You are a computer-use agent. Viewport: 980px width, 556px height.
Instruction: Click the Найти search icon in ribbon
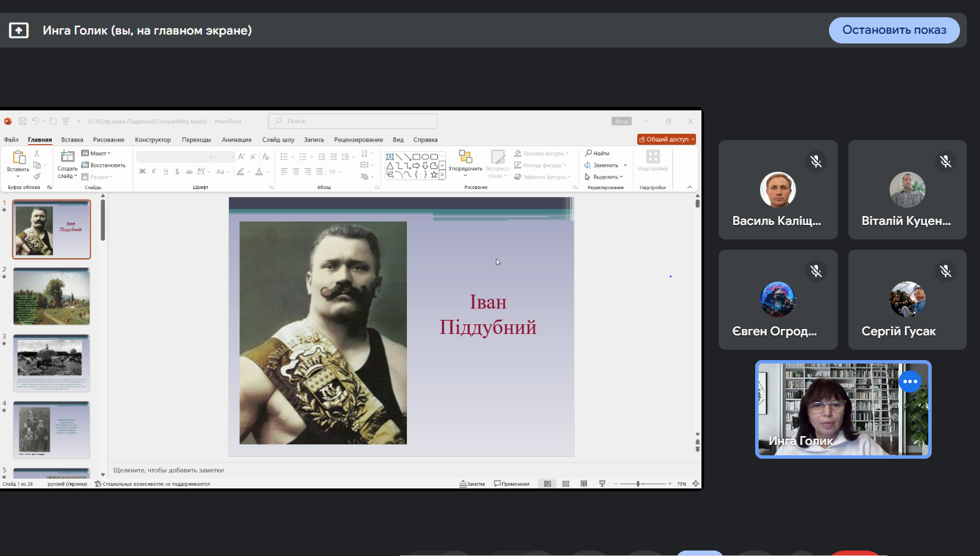click(x=588, y=153)
